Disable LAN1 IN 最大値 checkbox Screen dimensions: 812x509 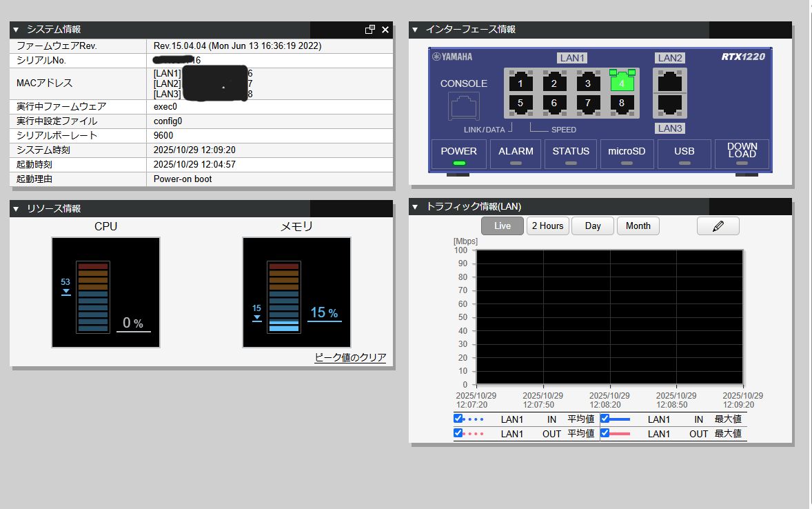[x=605, y=418]
